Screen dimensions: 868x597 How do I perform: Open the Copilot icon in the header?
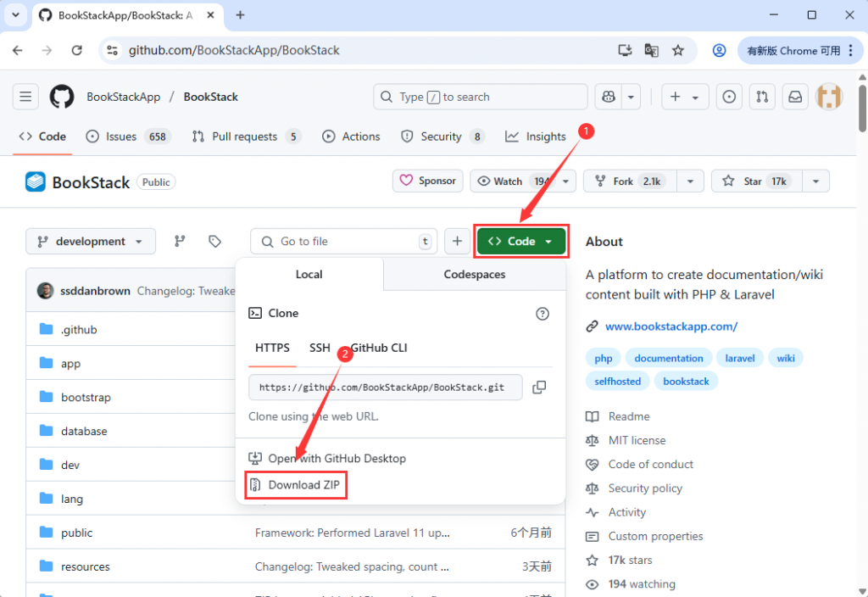pos(608,97)
